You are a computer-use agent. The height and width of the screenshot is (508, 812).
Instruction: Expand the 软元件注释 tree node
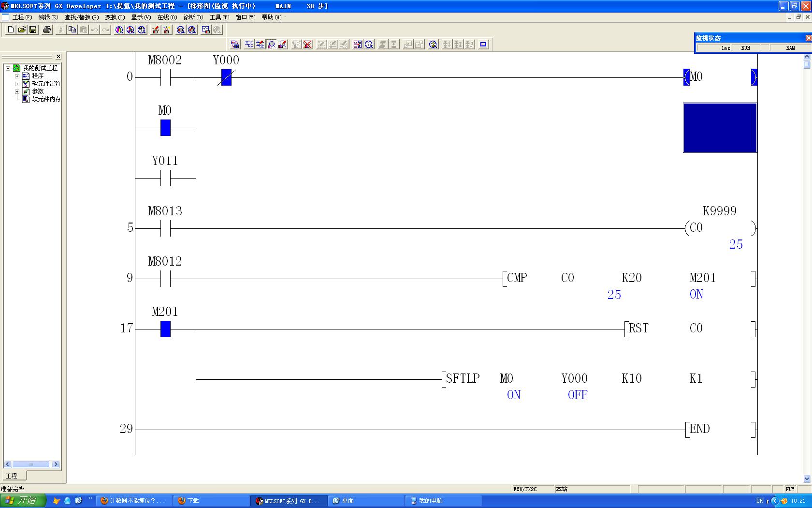pyautogui.click(x=17, y=84)
